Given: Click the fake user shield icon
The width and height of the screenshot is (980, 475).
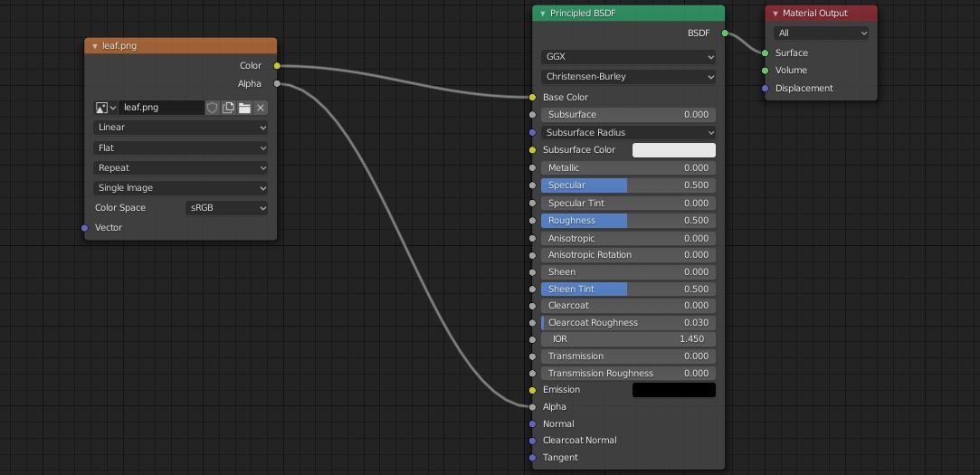Looking at the screenshot, I should pos(212,108).
